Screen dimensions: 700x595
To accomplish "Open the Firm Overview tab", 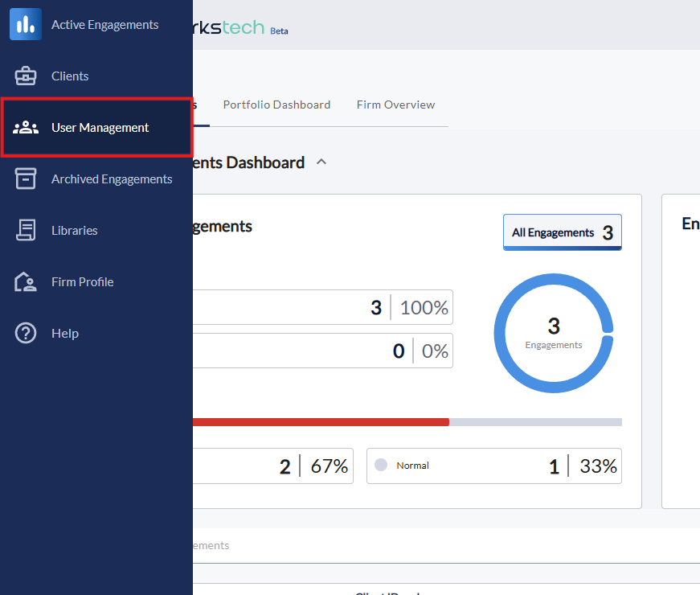I will tap(395, 105).
